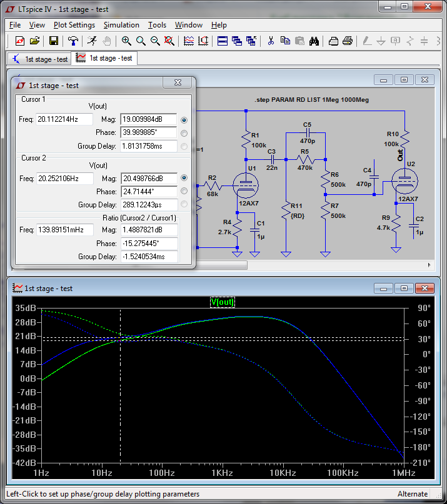The width and height of the screenshot is (447, 504).
Task: Select the Cursor 1 Mag radio button
Action: point(184,120)
